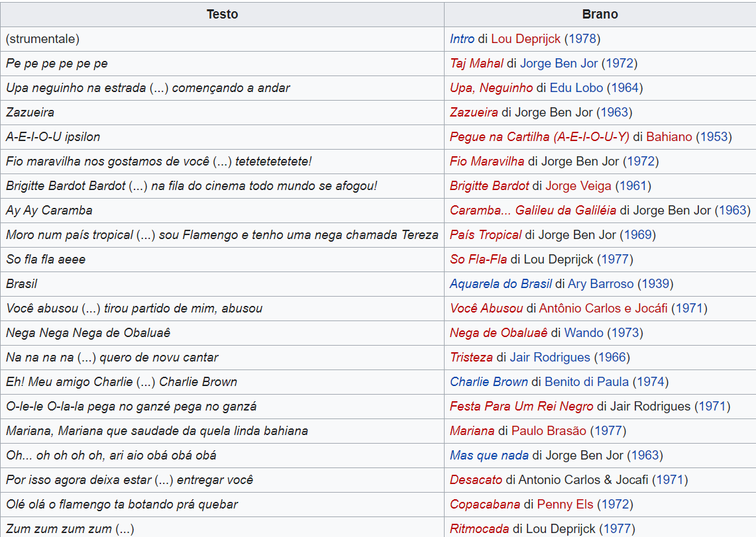Open Antônio Carlos e Jocáfi link
Screen dimensions: 756x537
pos(603,309)
